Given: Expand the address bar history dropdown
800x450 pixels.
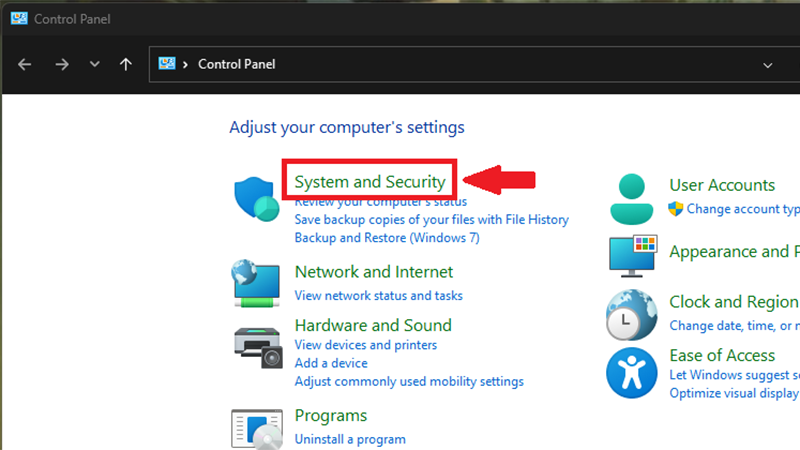Looking at the screenshot, I should point(768,65).
